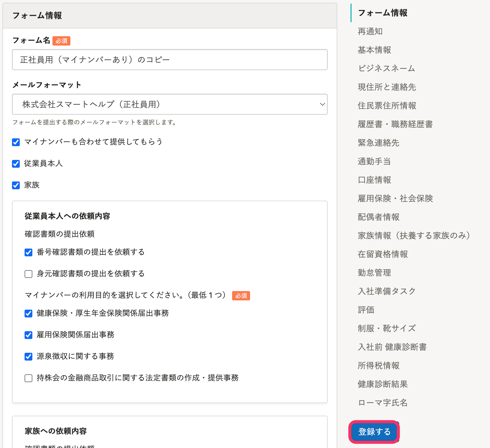Go to 基本情報 in the sidebar

(x=374, y=50)
